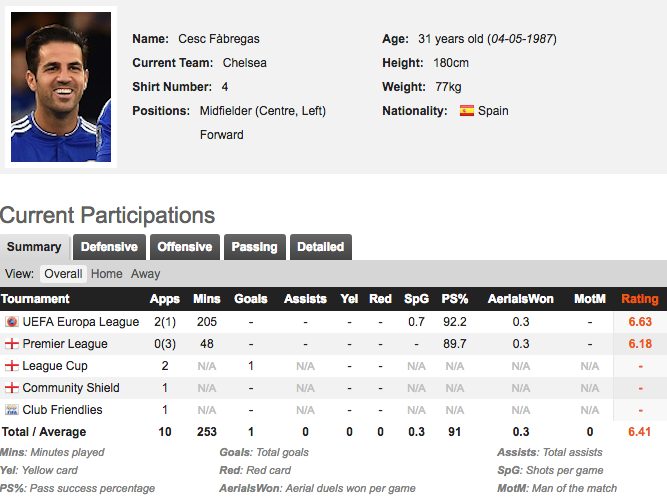The width and height of the screenshot is (667, 498).
Task: Switch to the Defensive tab
Action: (x=109, y=247)
